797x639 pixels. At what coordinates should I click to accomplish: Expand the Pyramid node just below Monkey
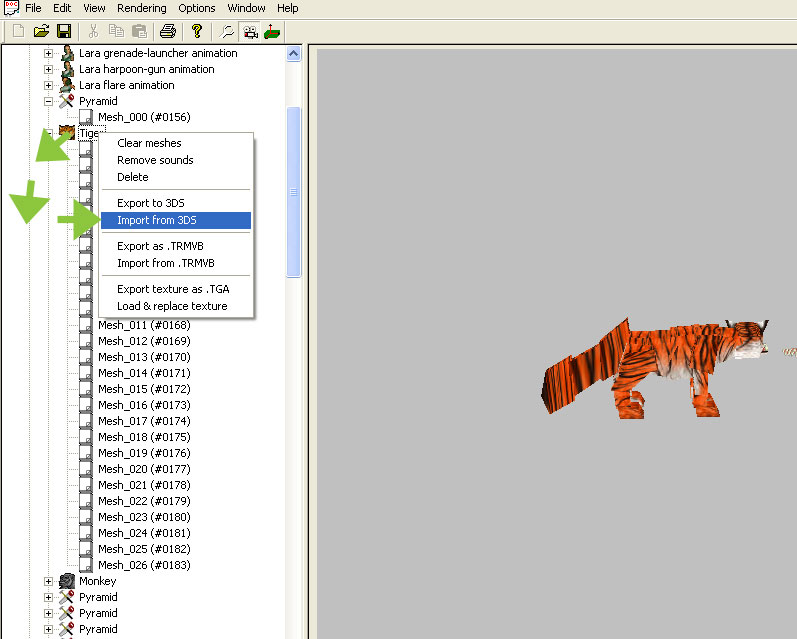pos(48,597)
